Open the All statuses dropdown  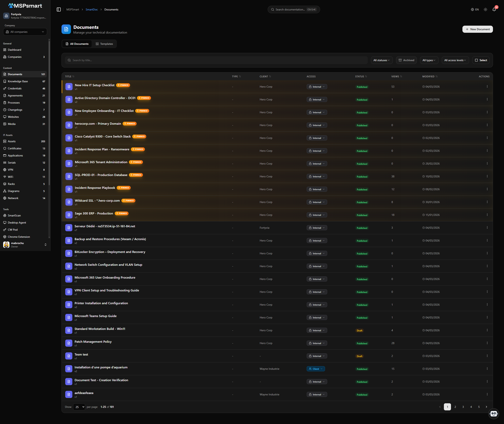coord(381,60)
